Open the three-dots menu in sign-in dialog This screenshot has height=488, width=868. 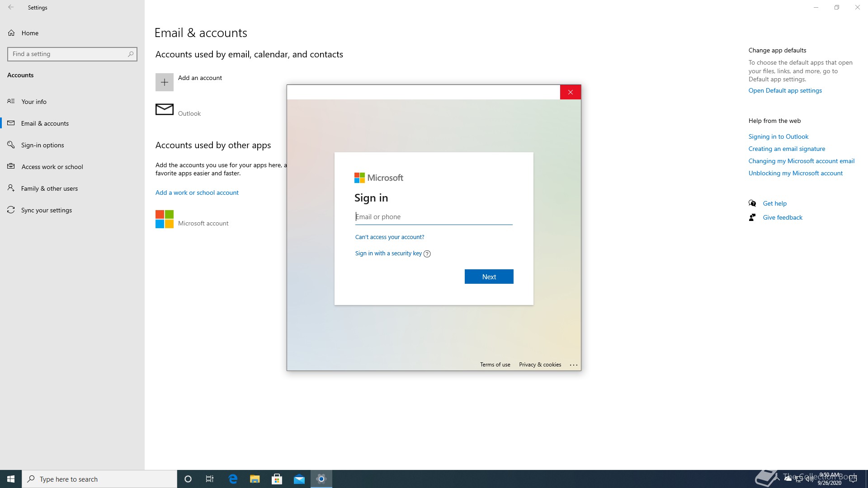coord(574,365)
